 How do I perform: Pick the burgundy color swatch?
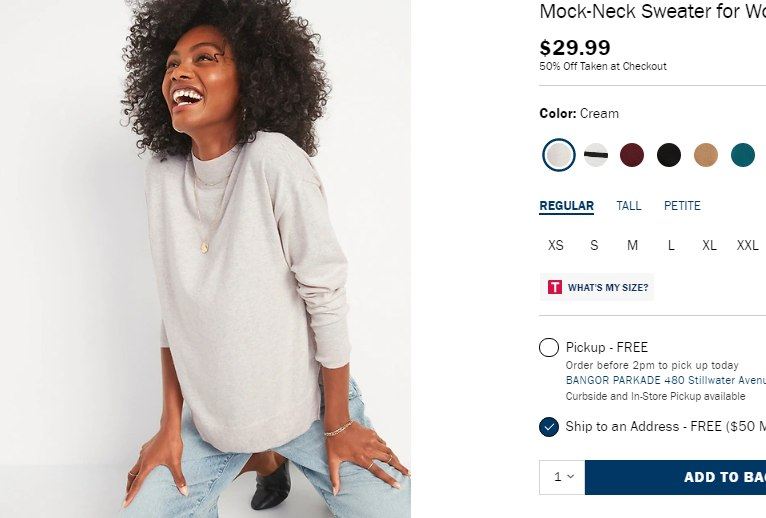(x=632, y=155)
